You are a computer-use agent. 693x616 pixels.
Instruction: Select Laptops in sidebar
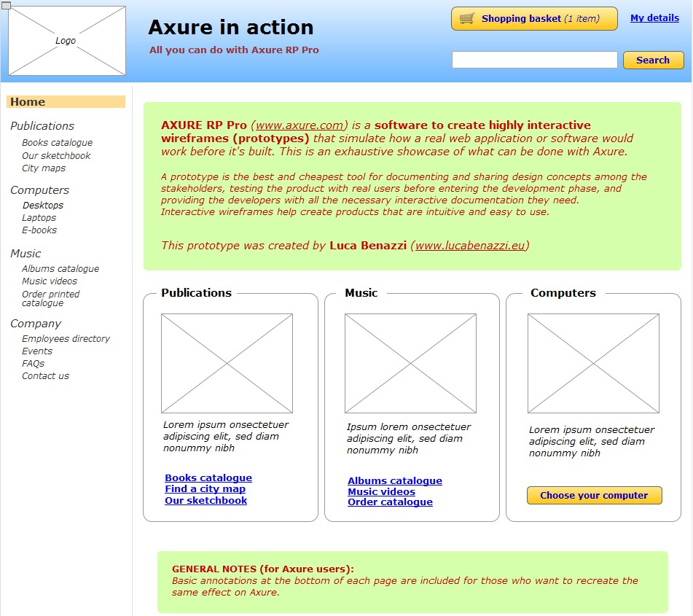pyautogui.click(x=39, y=217)
